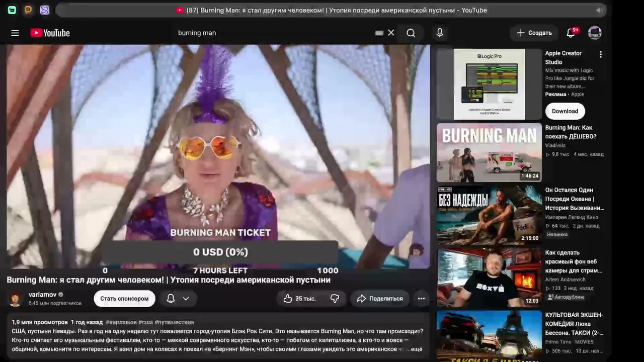Open more actions menu under the video
Viewport: 644px width, 362px height.
[421, 299]
